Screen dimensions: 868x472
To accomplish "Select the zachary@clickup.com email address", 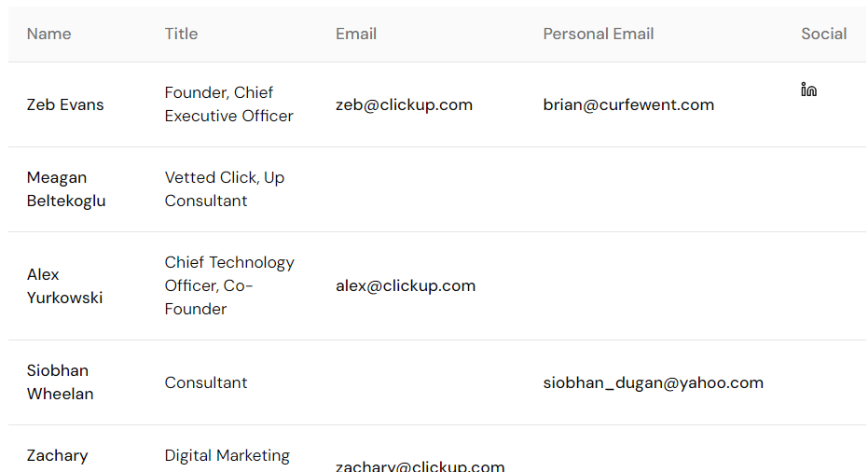I will (420, 465).
